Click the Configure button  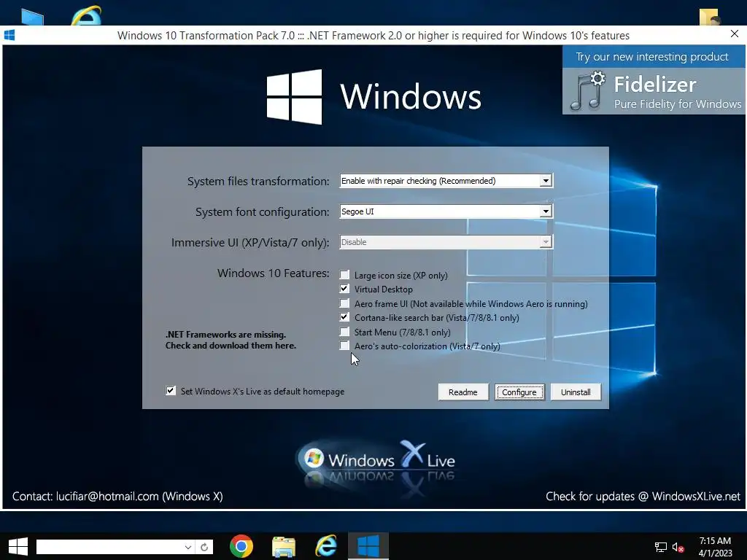[519, 392]
